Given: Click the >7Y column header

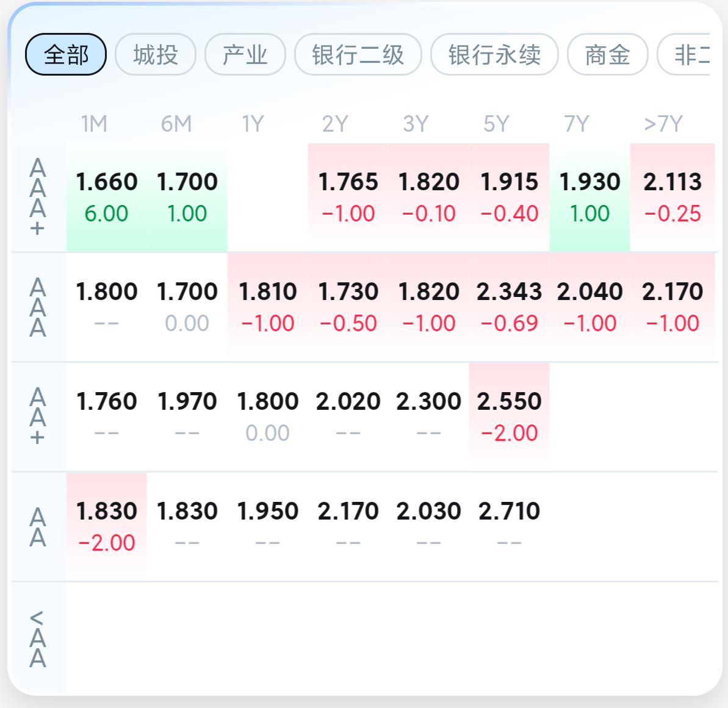Looking at the screenshot, I should 663,124.
